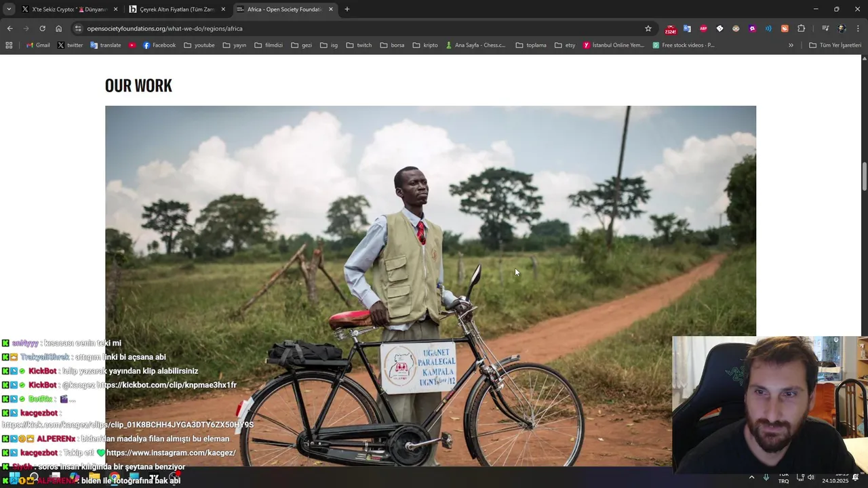Open the toplama bookmarks folder
Screen dimensions: 868x488
[x=531, y=45]
